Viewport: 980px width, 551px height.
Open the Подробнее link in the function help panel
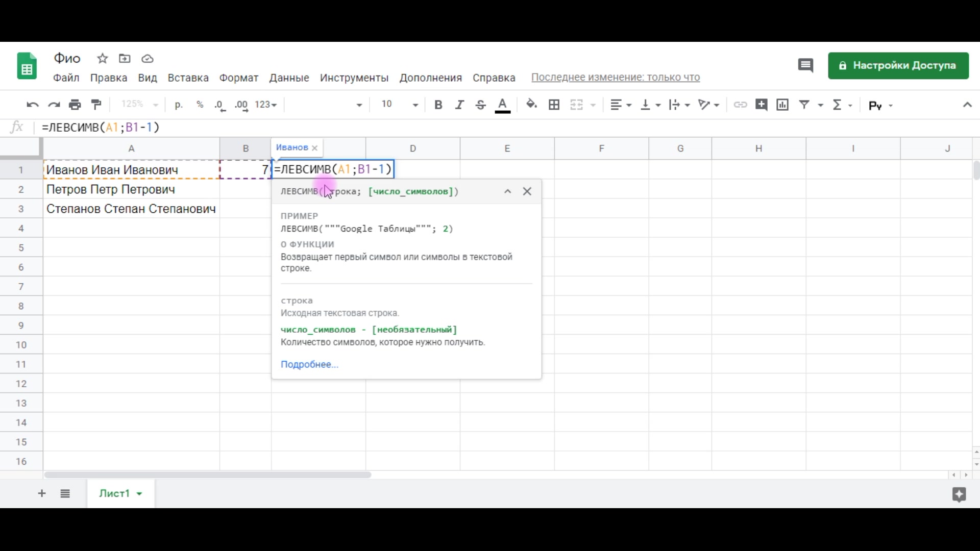coord(309,365)
